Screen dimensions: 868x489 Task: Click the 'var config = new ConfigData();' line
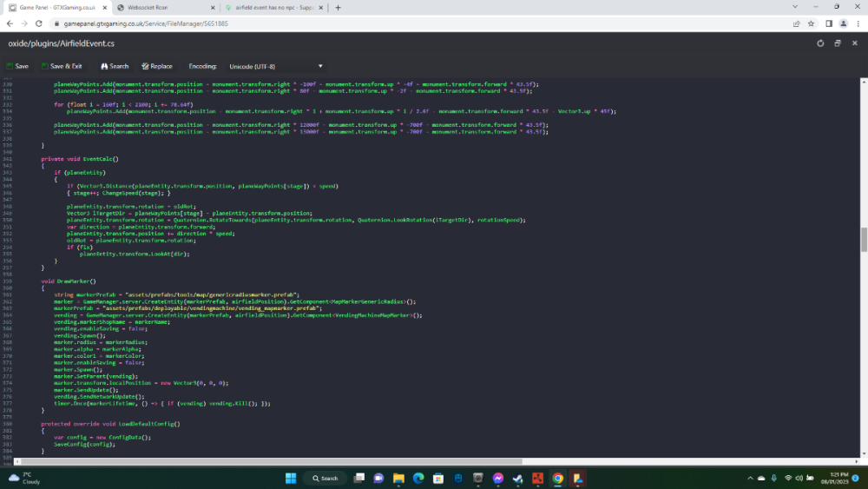[x=102, y=438]
